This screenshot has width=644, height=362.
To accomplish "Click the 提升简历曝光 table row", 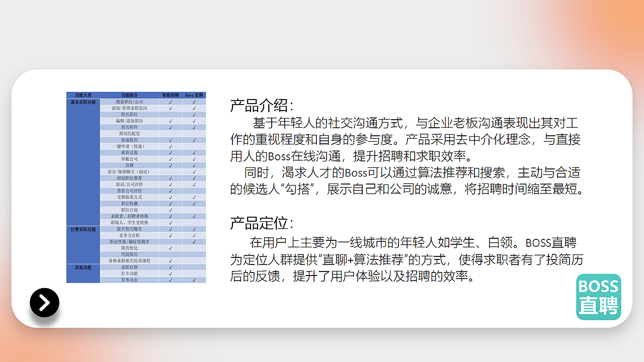I will pos(153,229).
